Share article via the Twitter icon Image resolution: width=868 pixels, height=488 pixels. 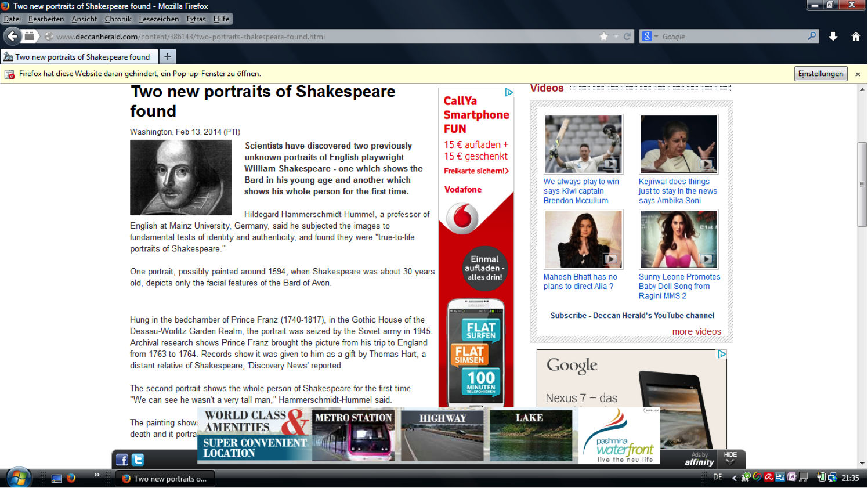coord(138,460)
